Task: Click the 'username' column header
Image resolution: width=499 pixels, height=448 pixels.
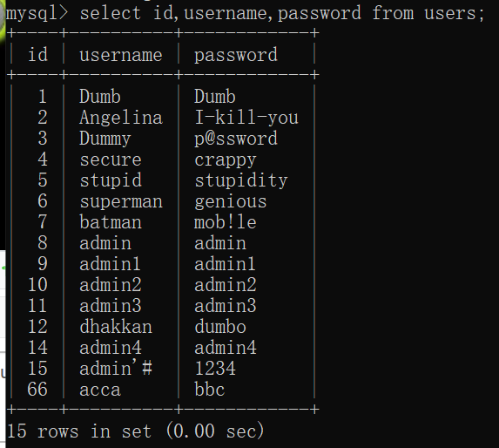Action: tap(121, 55)
